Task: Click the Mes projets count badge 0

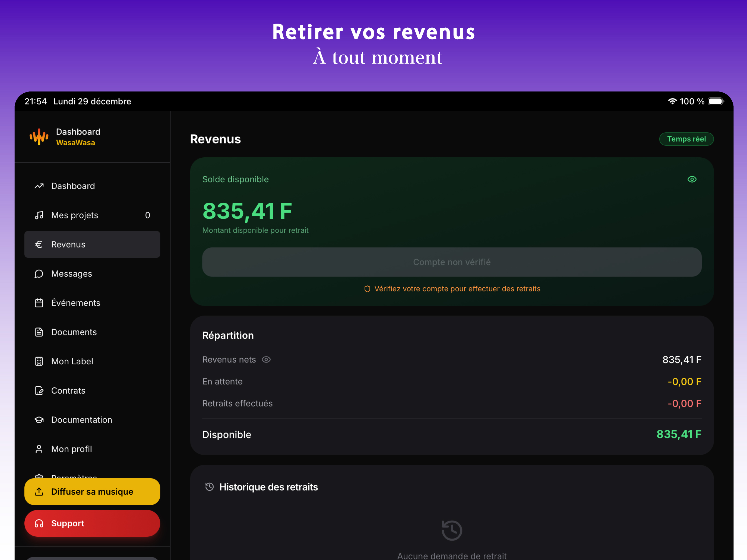Action: pyautogui.click(x=148, y=215)
